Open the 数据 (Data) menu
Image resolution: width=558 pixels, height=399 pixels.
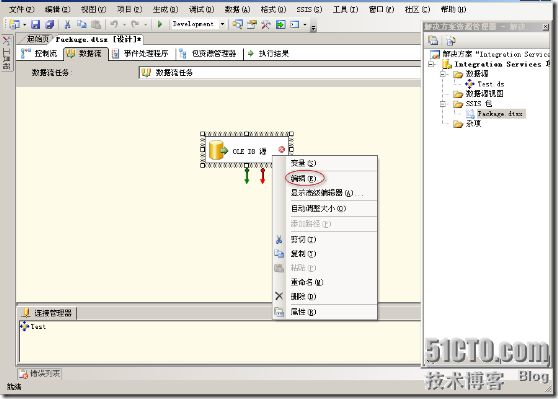[x=237, y=9]
